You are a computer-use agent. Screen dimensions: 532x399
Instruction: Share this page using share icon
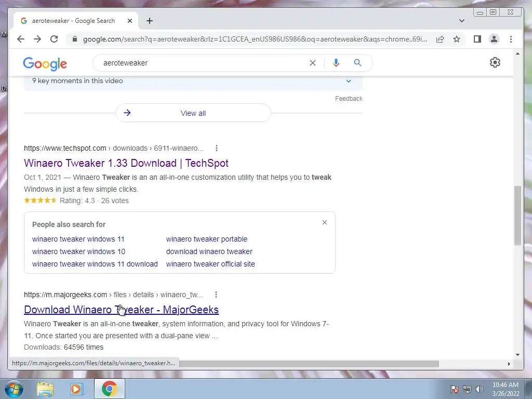[440, 39]
